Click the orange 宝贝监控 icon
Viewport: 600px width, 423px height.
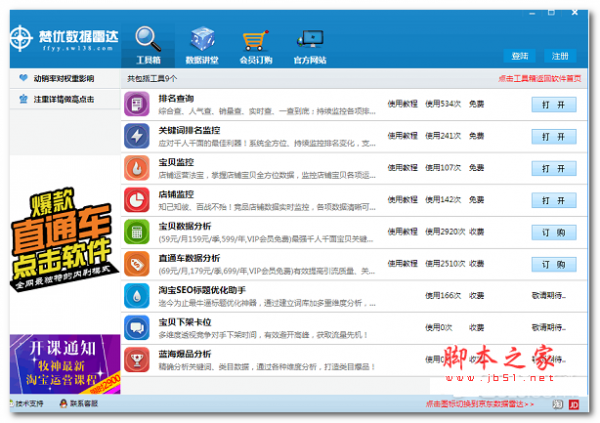pyautogui.click(x=137, y=167)
